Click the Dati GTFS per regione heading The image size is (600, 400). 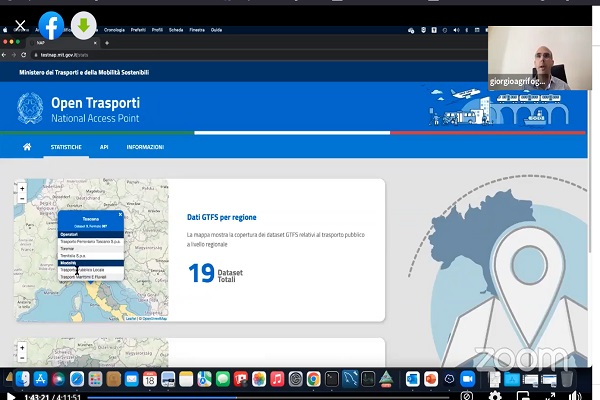tap(222, 217)
